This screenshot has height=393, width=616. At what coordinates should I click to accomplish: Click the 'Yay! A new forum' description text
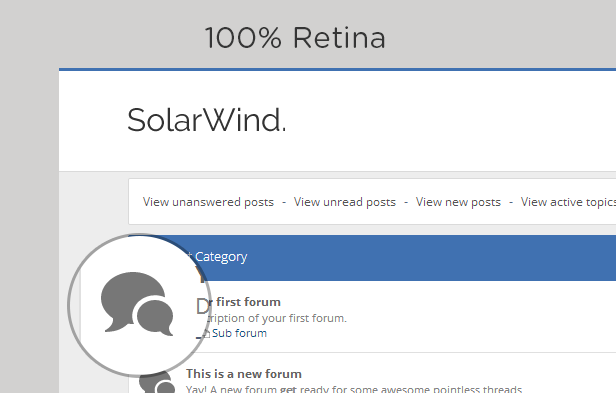click(x=354, y=389)
